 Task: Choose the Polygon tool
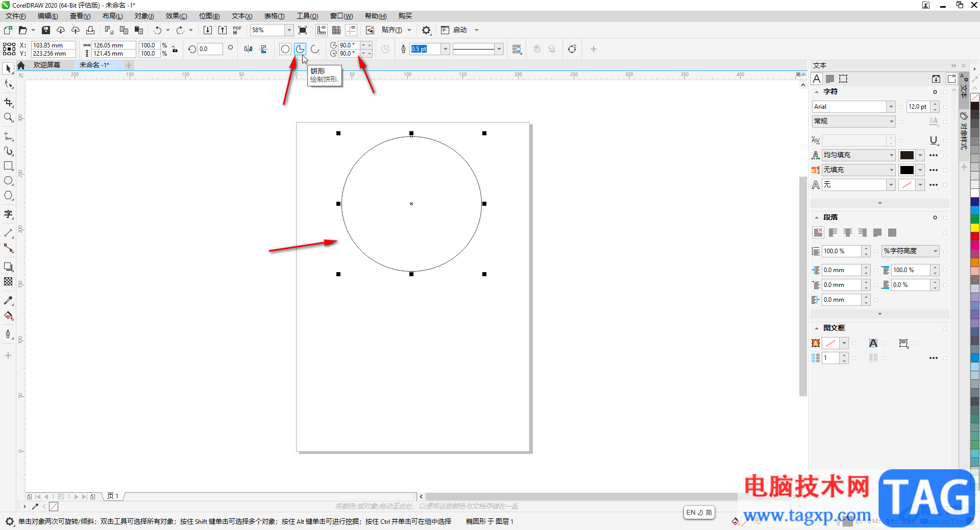pyautogui.click(x=8, y=196)
